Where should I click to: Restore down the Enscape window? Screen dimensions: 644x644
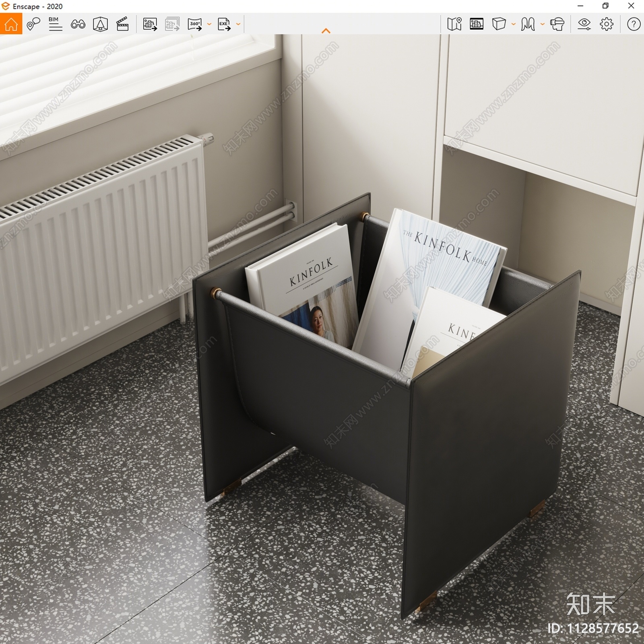pyautogui.click(x=605, y=6)
